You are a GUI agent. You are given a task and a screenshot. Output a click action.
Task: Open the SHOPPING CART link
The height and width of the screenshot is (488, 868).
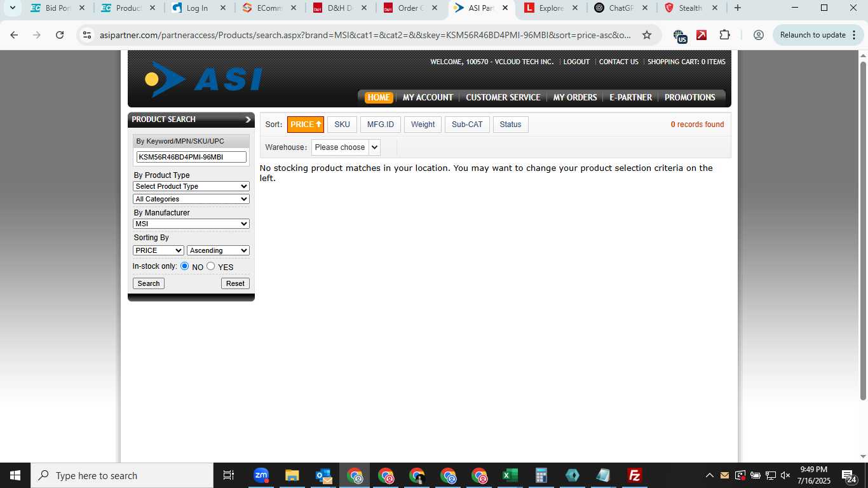(686, 62)
